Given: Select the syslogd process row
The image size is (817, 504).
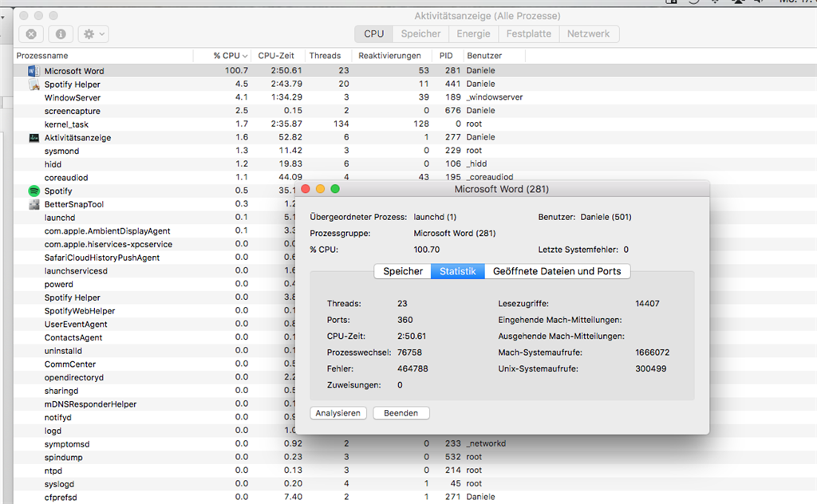Looking at the screenshot, I should click(x=415, y=484).
